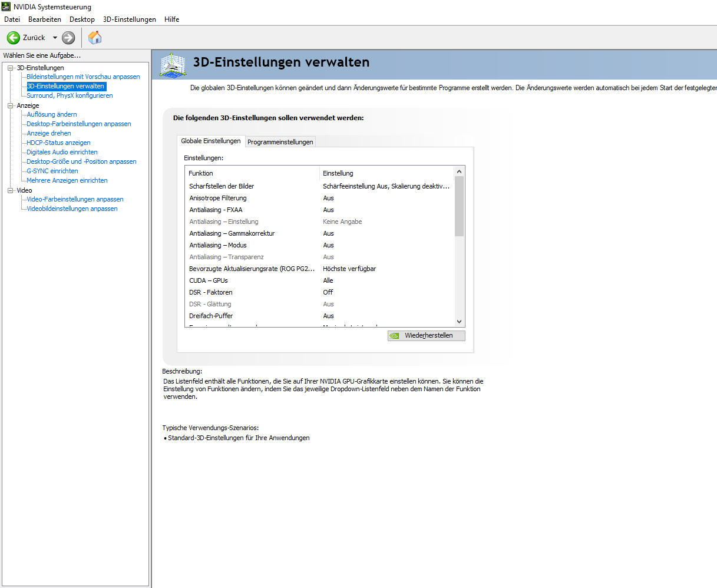The height and width of the screenshot is (588, 717).
Task: Click the settings list scrollbar down arrow
Action: coord(460,322)
